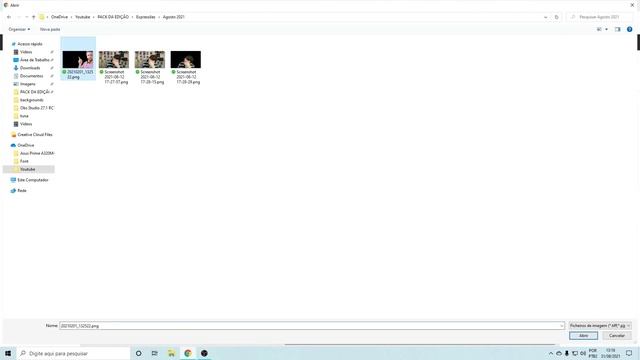The image size is (640, 360).
Task: Change the view layout icon
Action: coord(599,29)
